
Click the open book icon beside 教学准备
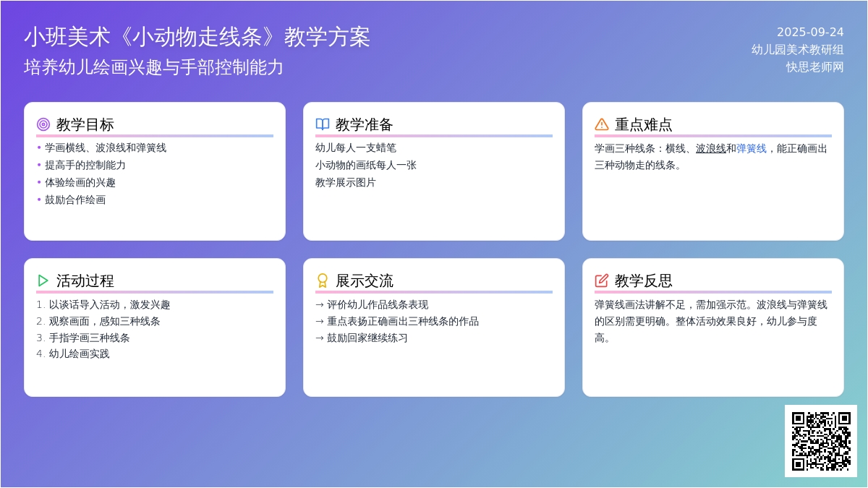click(323, 124)
